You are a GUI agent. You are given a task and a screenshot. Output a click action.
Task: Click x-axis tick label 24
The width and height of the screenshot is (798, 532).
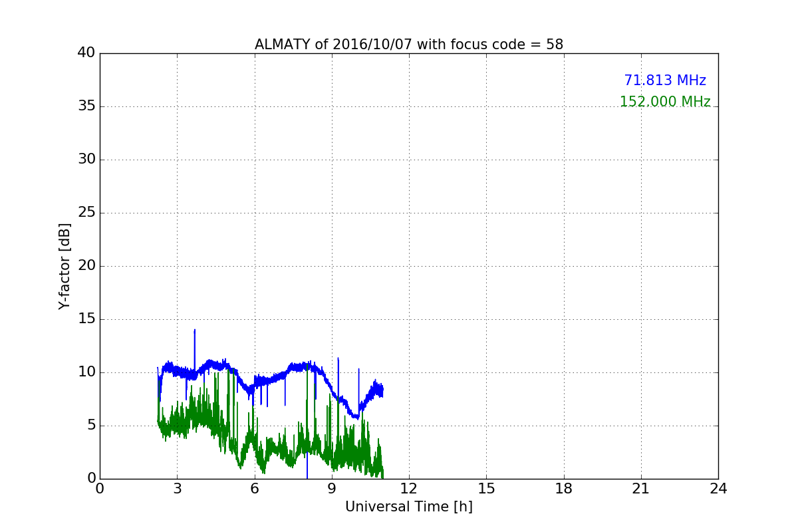coord(718,489)
